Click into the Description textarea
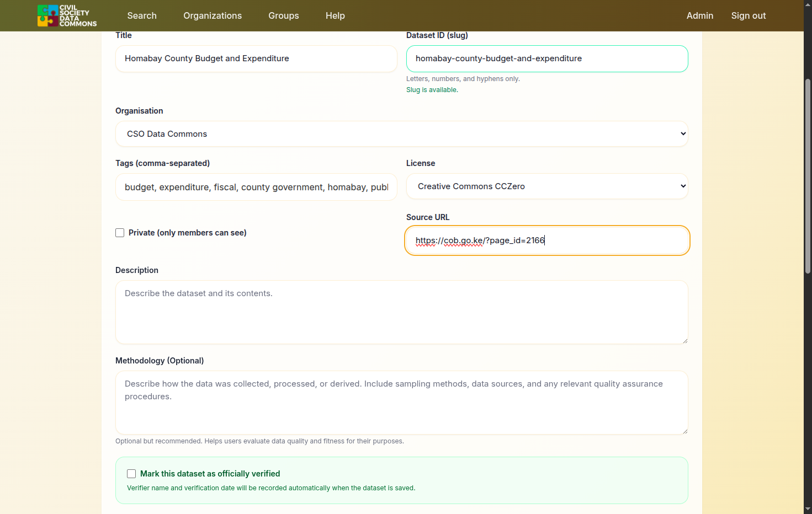Viewport: 812px width, 514px height. [x=402, y=312]
